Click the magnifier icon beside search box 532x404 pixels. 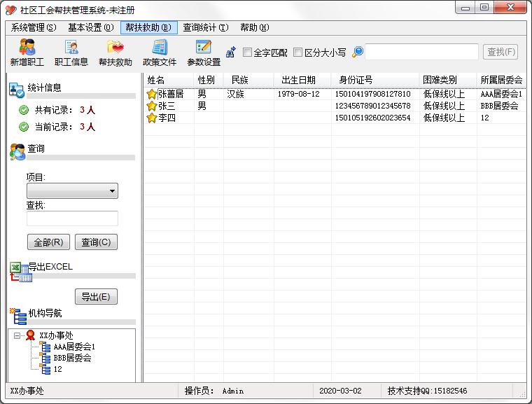[x=358, y=52]
